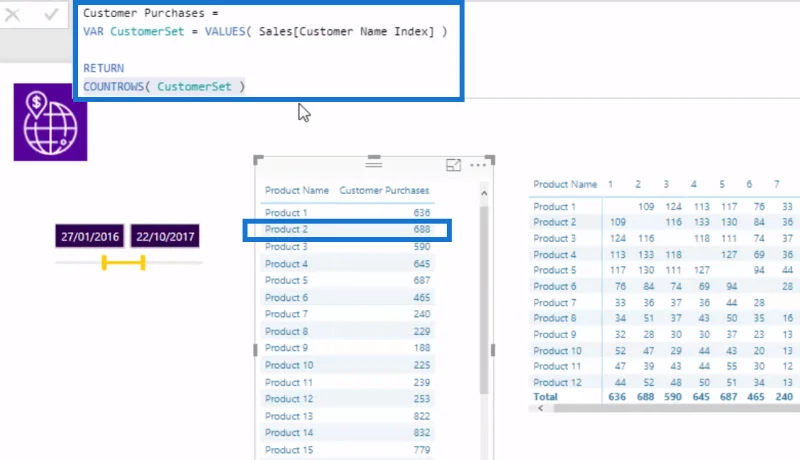Image resolution: width=800 pixels, height=460 pixels.
Task: Click the scroll up arrow in table
Action: point(484,193)
